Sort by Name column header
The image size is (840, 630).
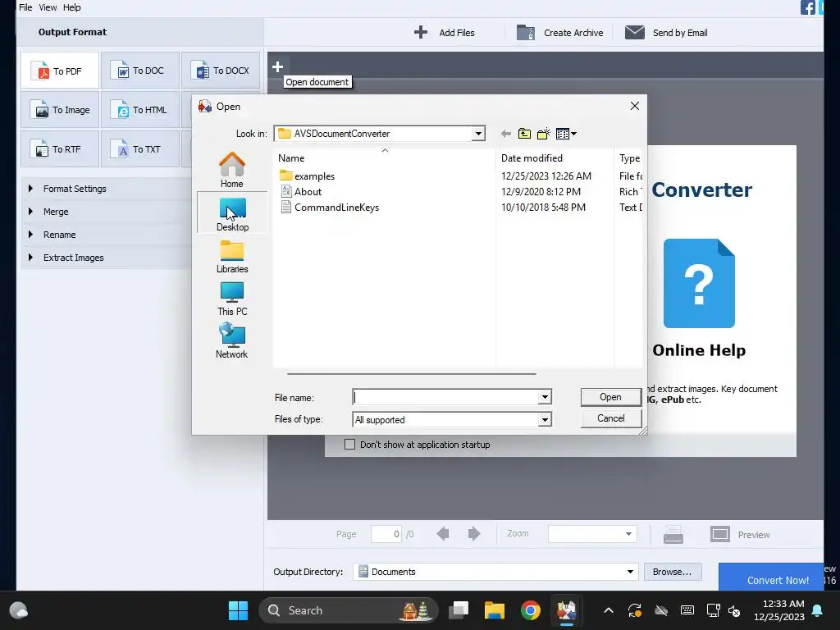coord(384,158)
